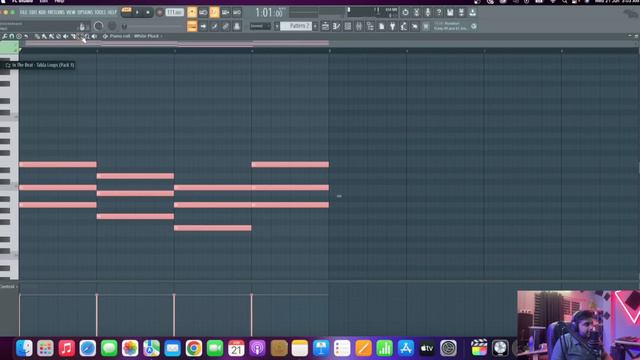Click the download icon in top toolbar

(x=472, y=12)
